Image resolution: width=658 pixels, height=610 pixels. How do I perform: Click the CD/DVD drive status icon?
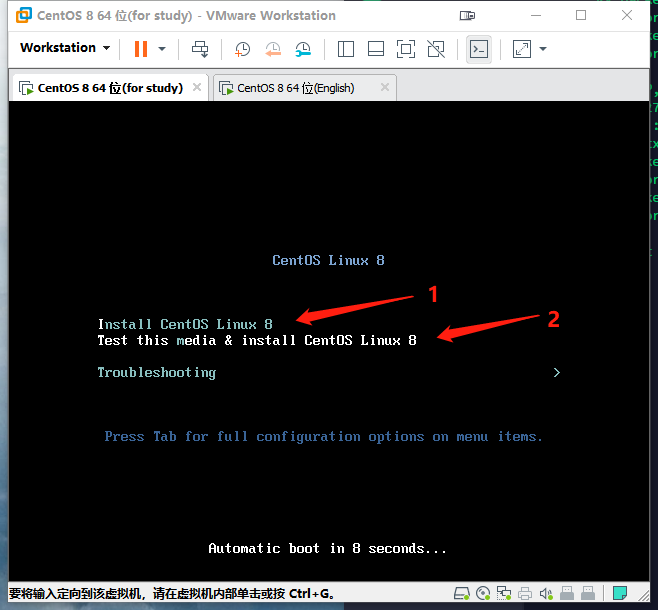(x=483, y=593)
